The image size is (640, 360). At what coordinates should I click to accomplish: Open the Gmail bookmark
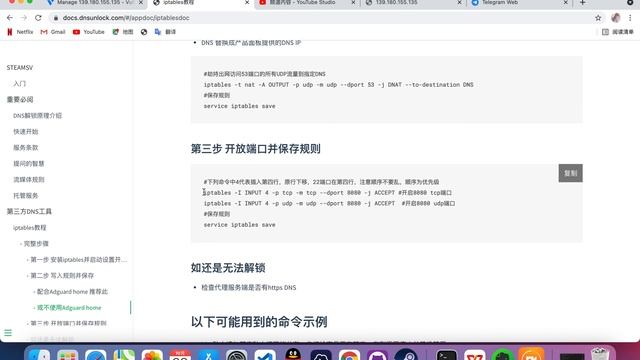pyautogui.click(x=53, y=32)
